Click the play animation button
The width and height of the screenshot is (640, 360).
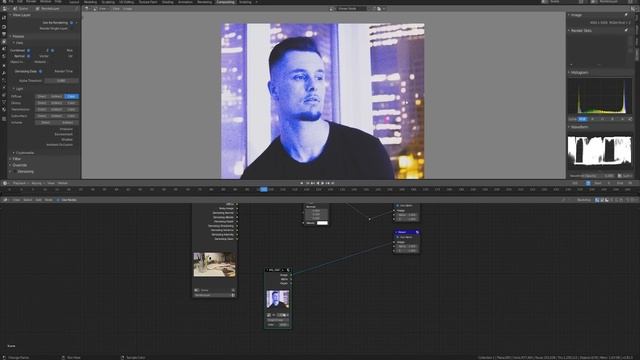[x=322, y=183]
